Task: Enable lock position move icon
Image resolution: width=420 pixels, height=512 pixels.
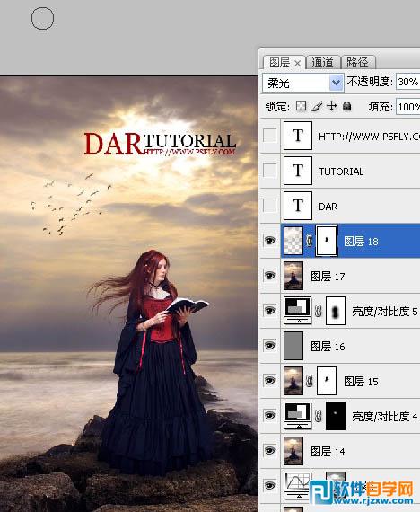Action: [331, 106]
